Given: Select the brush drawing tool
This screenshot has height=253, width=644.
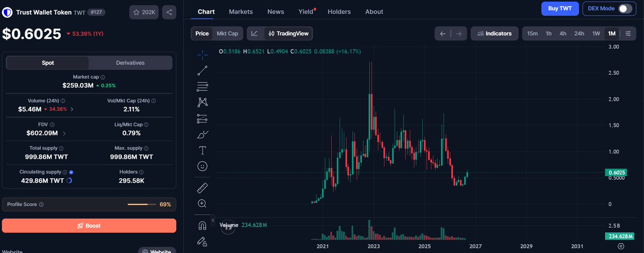Looking at the screenshot, I should click(202, 134).
